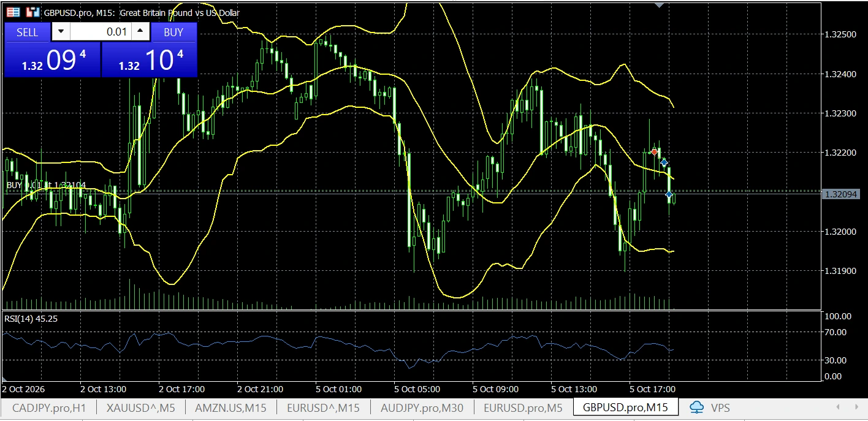
Task: Select the EURUSD.pro,M5 chart tab
Action: point(523,408)
